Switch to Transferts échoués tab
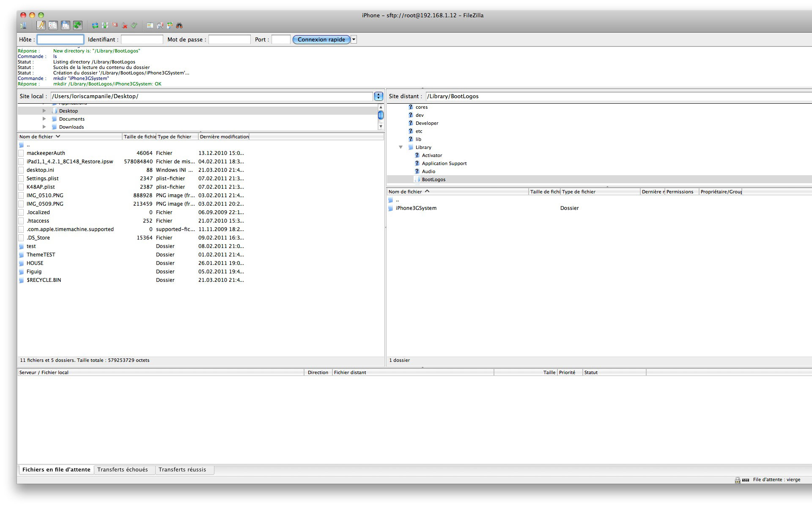 (x=123, y=469)
